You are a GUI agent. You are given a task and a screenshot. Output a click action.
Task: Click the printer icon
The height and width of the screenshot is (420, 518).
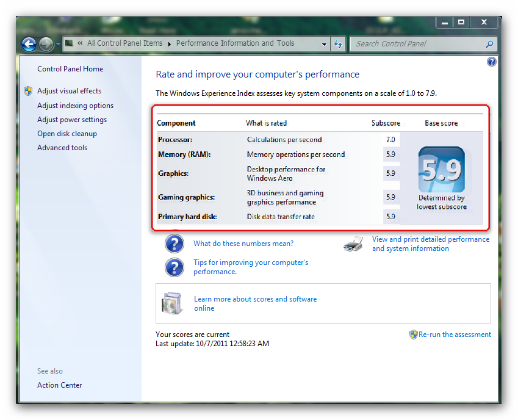pos(353,244)
